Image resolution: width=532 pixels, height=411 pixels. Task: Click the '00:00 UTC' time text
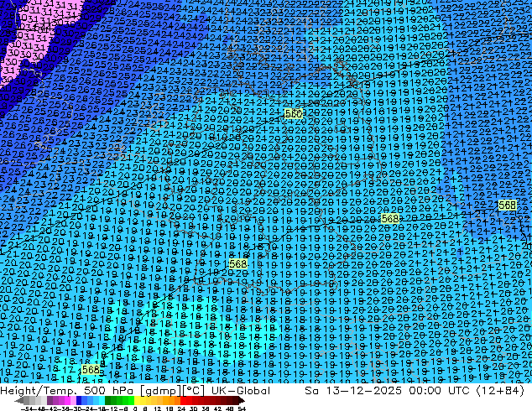tap(439, 391)
